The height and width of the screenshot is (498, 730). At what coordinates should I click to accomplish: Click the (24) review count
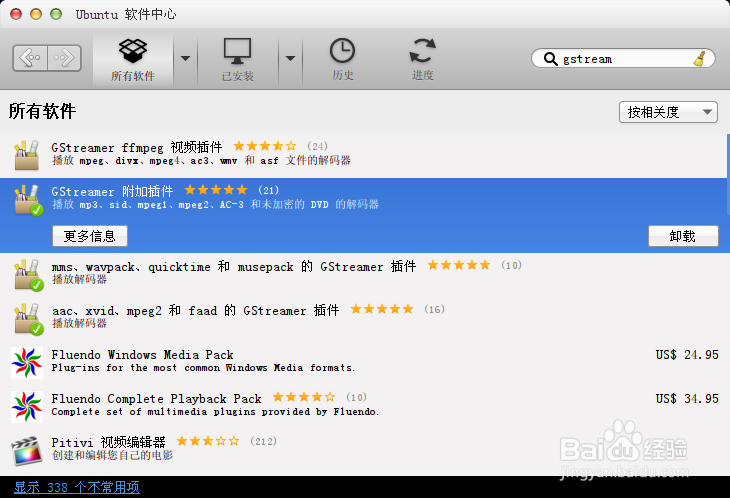tap(318, 147)
